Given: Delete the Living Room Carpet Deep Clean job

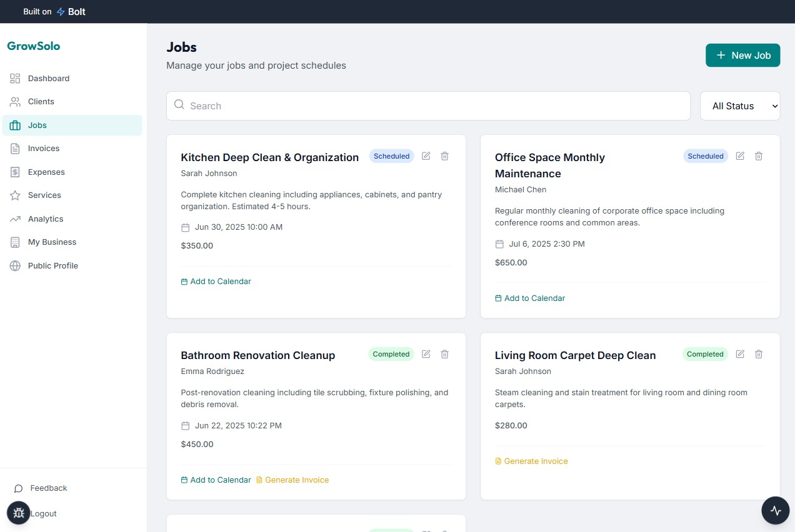Looking at the screenshot, I should (759, 354).
